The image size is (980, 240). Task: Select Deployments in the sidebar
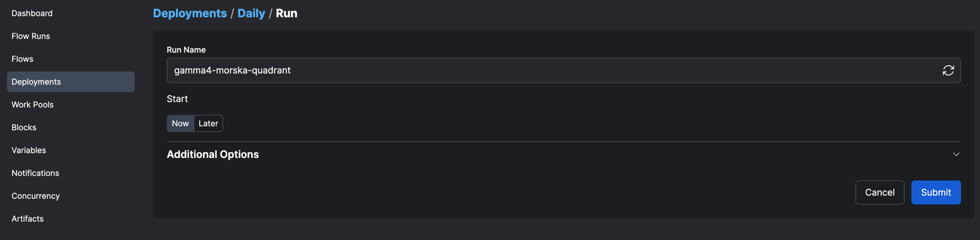(x=71, y=82)
